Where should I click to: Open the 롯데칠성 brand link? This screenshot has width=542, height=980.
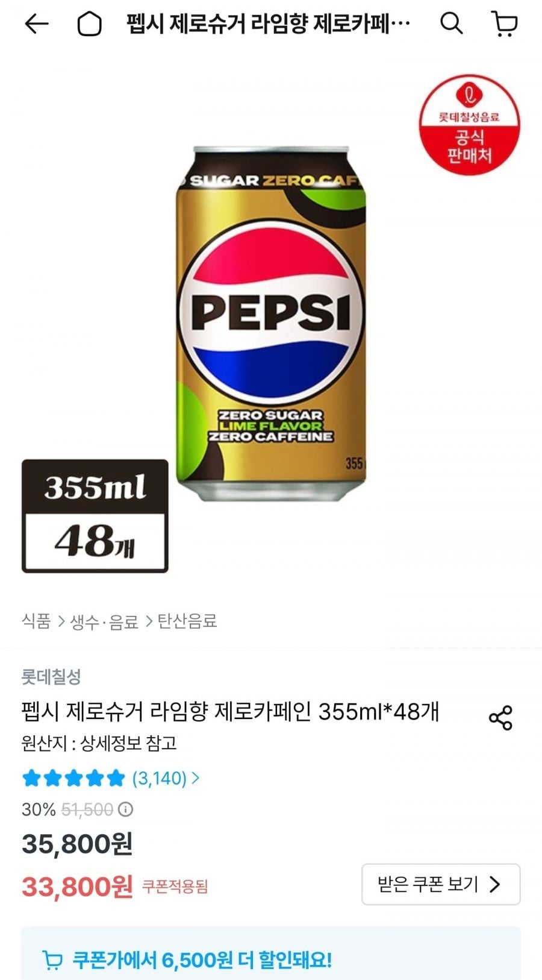point(51,676)
